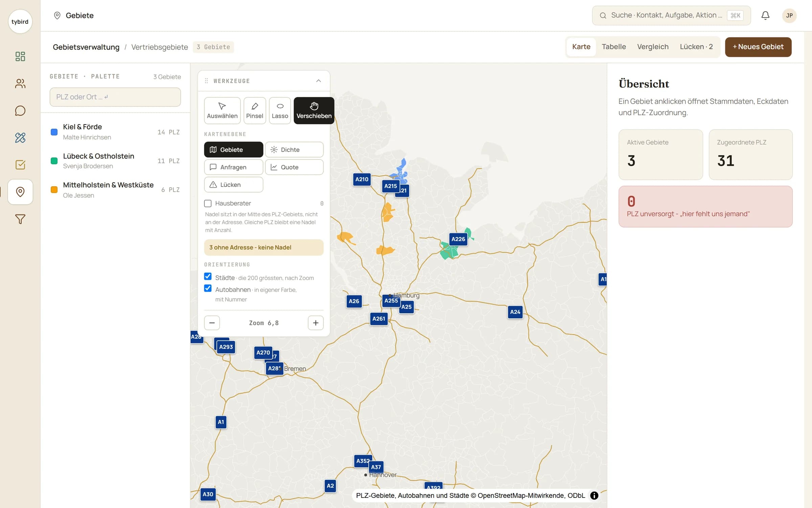This screenshot has width=812, height=508.
Task: Select the Pinsel brush tool
Action: click(254, 111)
